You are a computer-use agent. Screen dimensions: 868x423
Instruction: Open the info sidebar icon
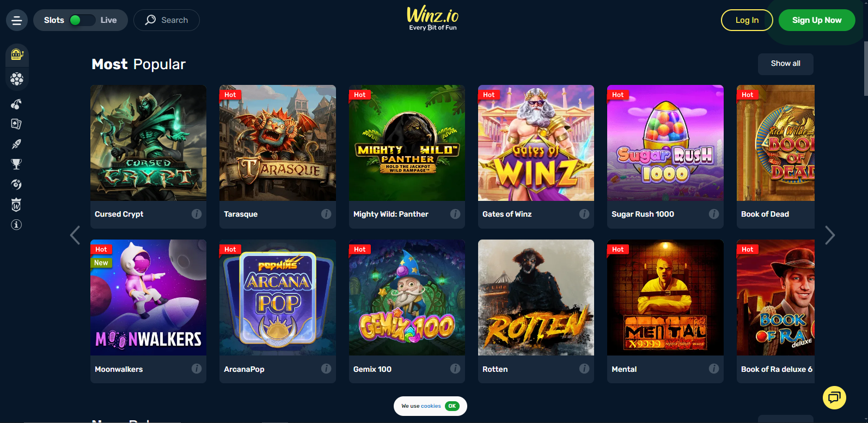click(16, 225)
